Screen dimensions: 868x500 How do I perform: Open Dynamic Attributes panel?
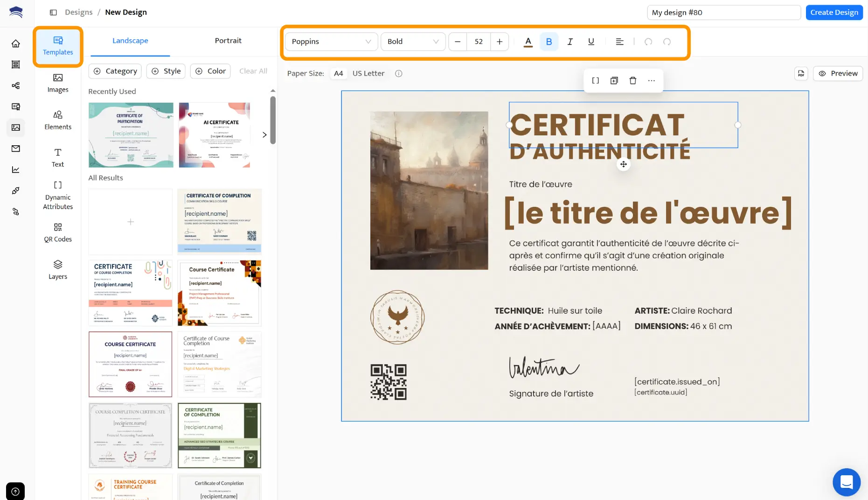click(x=58, y=195)
